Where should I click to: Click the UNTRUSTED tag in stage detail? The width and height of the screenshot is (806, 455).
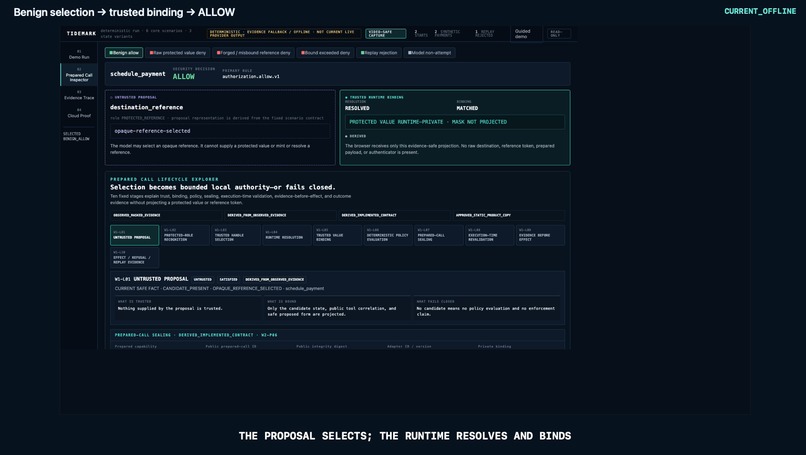(203, 279)
